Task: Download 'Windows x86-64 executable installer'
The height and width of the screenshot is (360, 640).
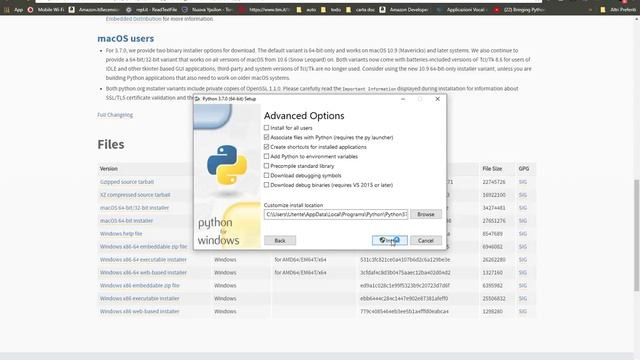Action: coord(143,260)
